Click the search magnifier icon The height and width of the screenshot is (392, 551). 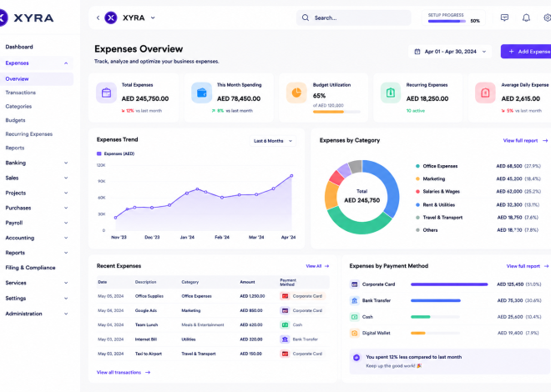click(306, 18)
